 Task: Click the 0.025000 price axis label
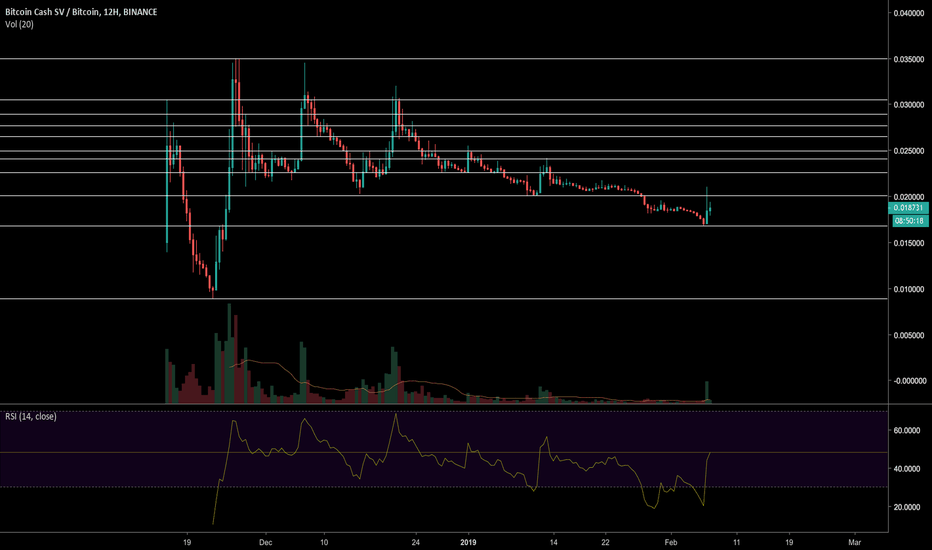(909, 151)
